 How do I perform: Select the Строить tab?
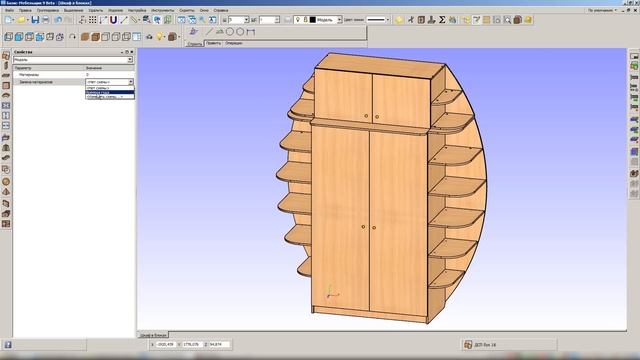pyautogui.click(x=195, y=43)
